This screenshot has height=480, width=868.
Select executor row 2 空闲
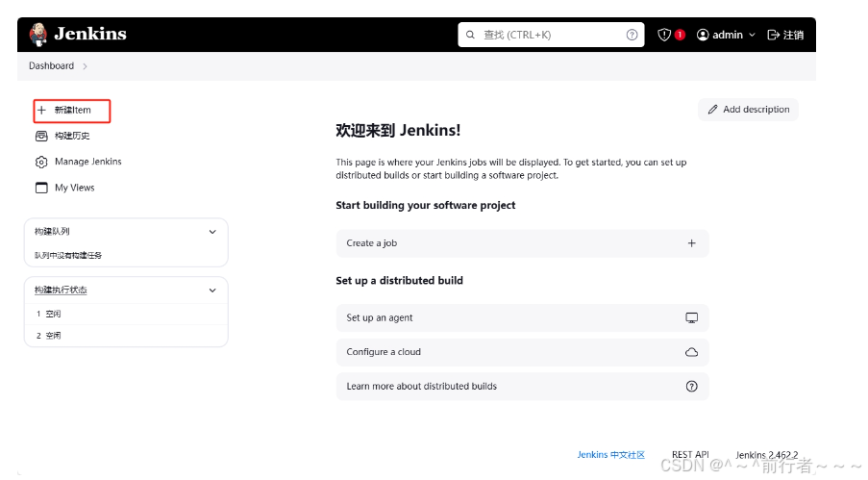(126, 336)
